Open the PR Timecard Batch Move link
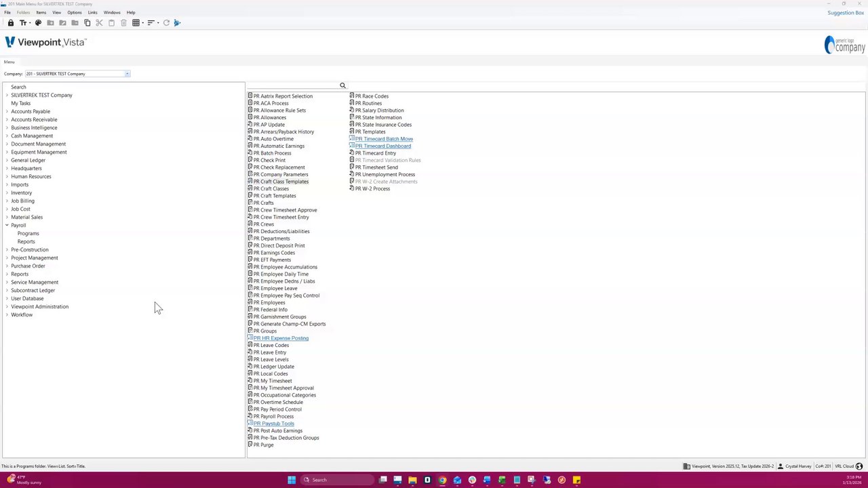Screen dimensions: 868x488 click(384, 139)
